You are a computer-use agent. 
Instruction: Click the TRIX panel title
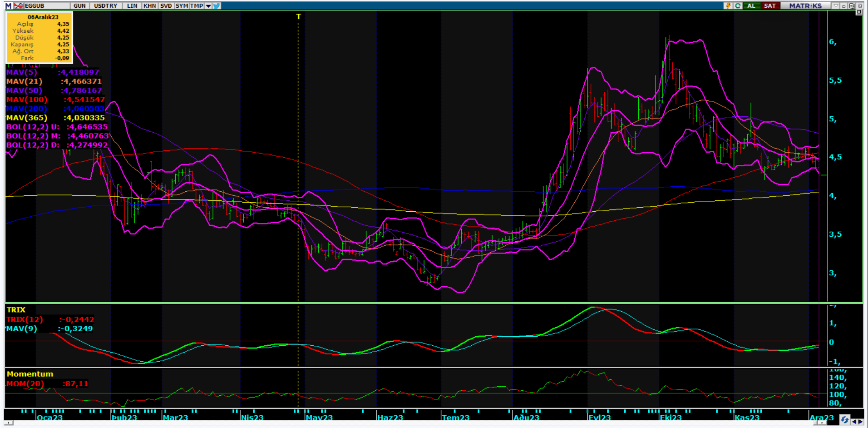pos(16,310)
